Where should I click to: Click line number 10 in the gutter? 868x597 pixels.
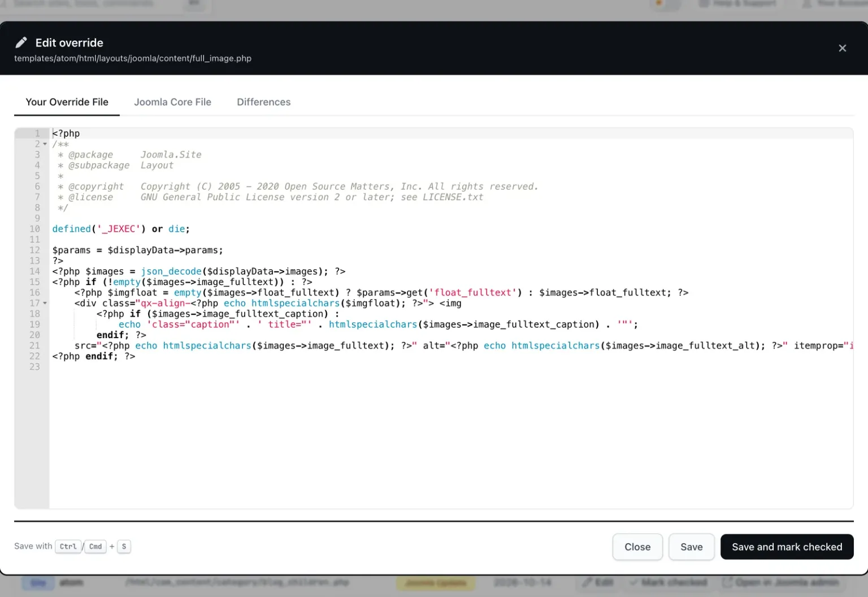point(34,229)
